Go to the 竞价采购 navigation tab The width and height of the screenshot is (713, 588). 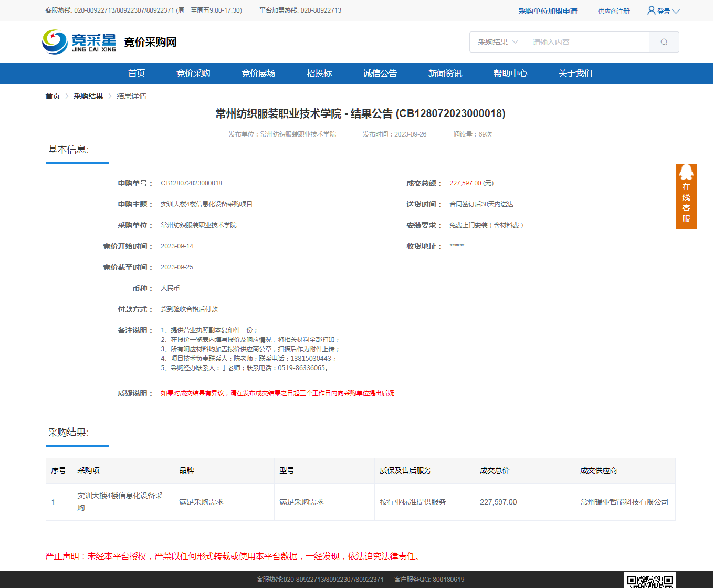193,73
